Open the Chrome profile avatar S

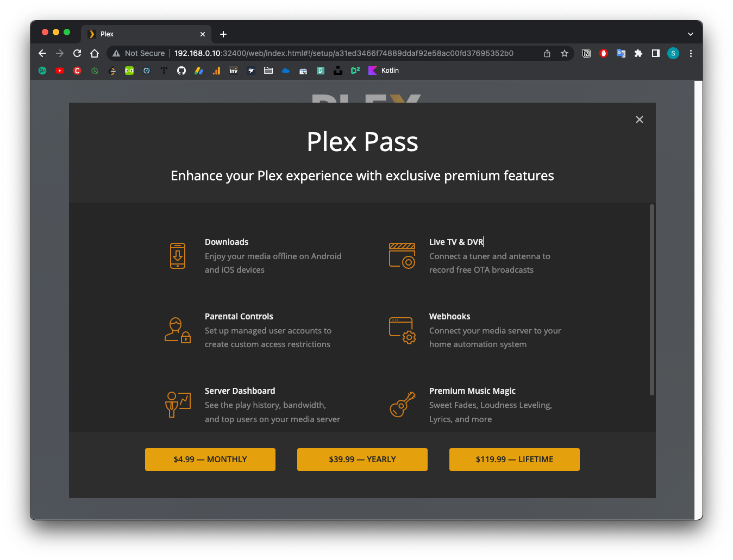[x=673, y=53]
